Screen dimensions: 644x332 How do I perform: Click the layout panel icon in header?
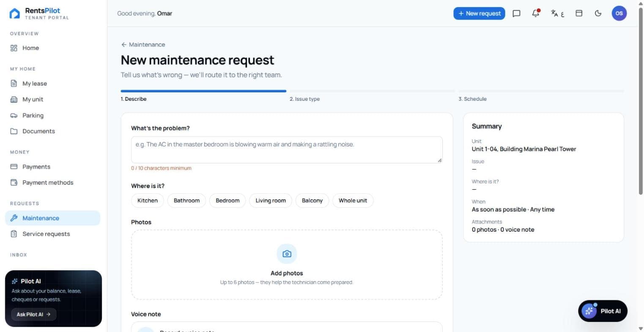click(579, 14)
